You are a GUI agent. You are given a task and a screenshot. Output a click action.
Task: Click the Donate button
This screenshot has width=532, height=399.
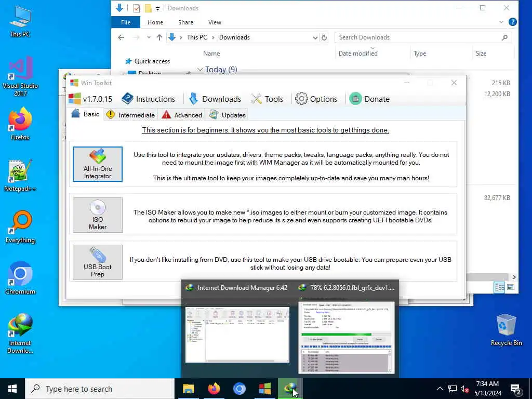[x=369, y=99]
